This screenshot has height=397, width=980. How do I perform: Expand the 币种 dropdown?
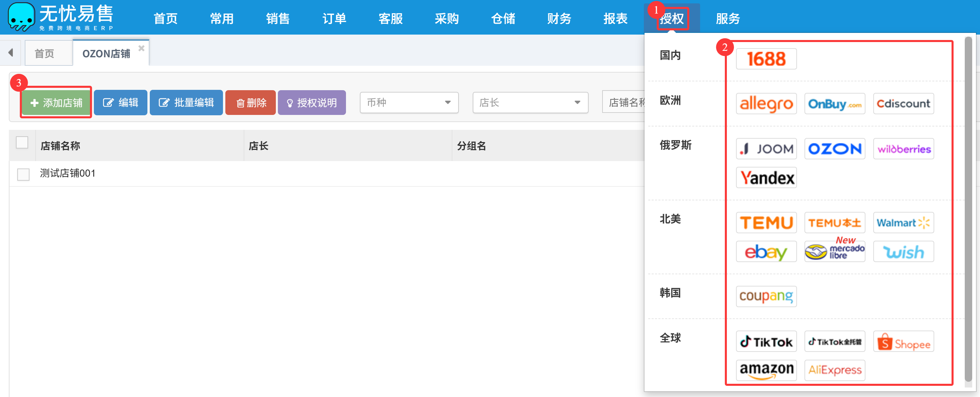coord(409,102)
